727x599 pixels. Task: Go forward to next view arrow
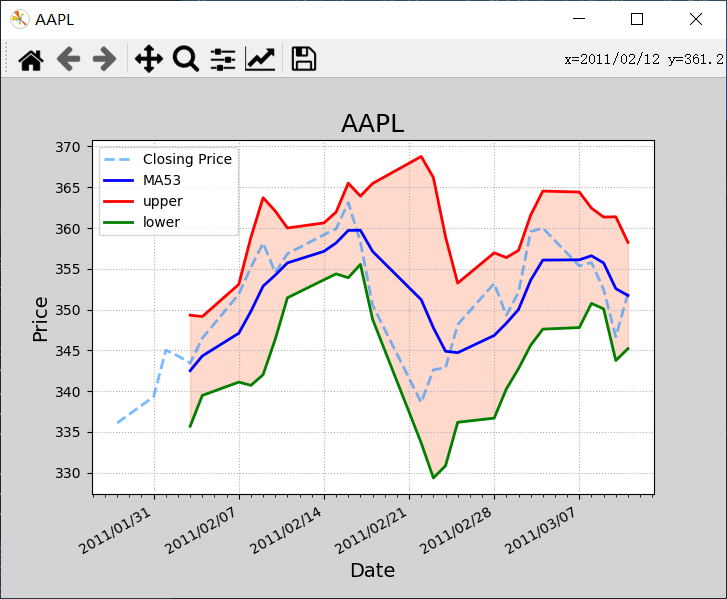pyautogui.click(x=105, y=59)
